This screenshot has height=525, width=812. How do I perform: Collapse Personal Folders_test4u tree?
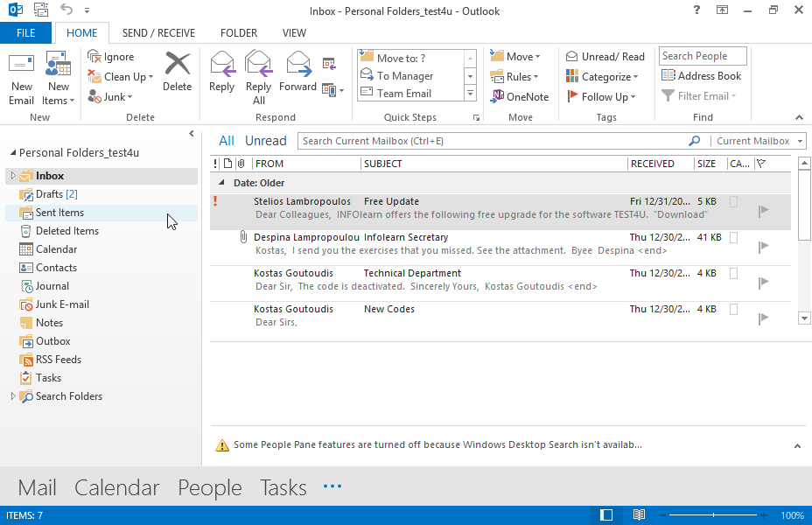(13, 153)
